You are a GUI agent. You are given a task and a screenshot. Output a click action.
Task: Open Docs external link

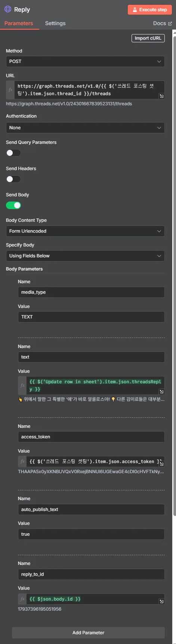coord(162,23)
